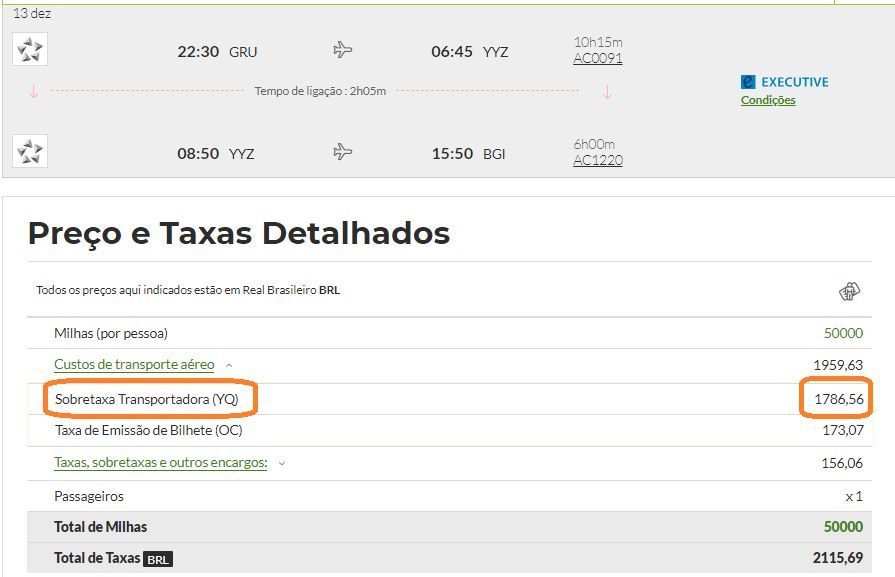Select the Passageiros row label
The image size is (895, 577).
coord(88,496)
